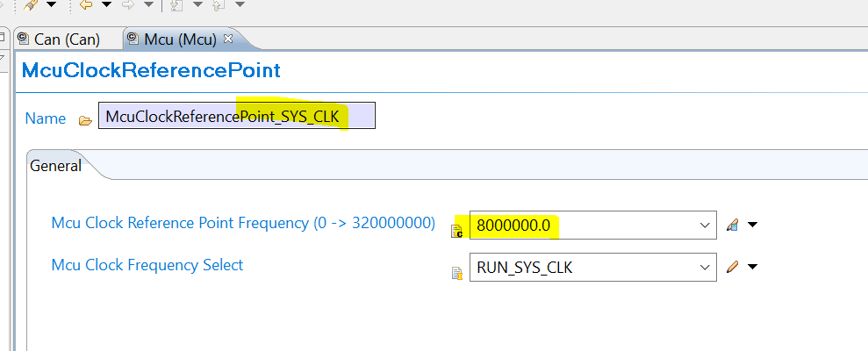Click the pencil icon right of RUN_SYS_CLK
868x351 pixels.
click(733, 268)
